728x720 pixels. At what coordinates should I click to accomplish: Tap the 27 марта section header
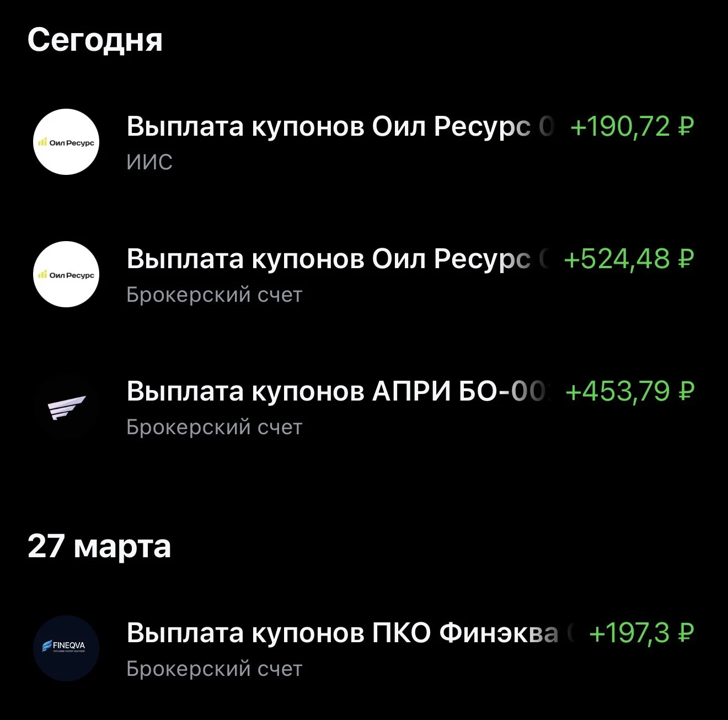(x=99, y=547)
